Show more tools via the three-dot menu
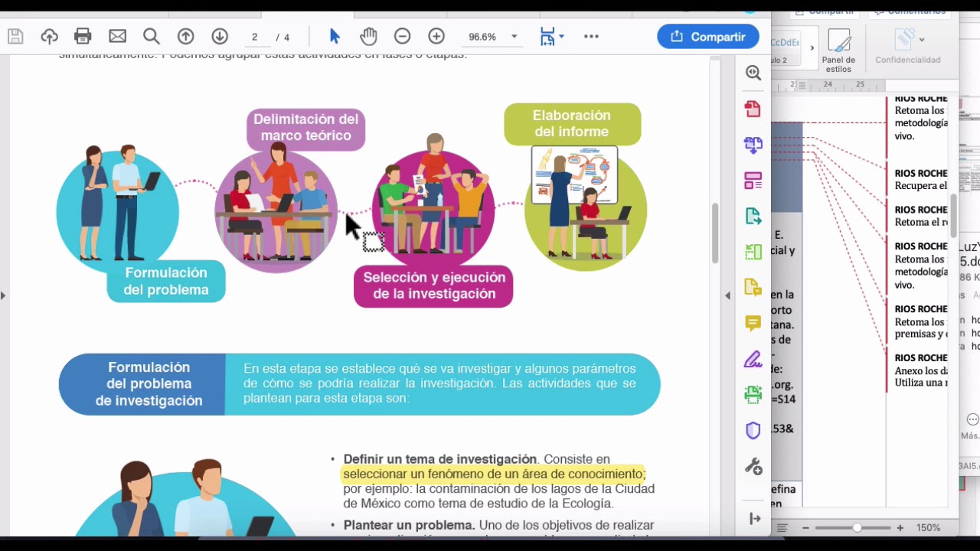This screenshot has height=551, width=980. point(591,36)
